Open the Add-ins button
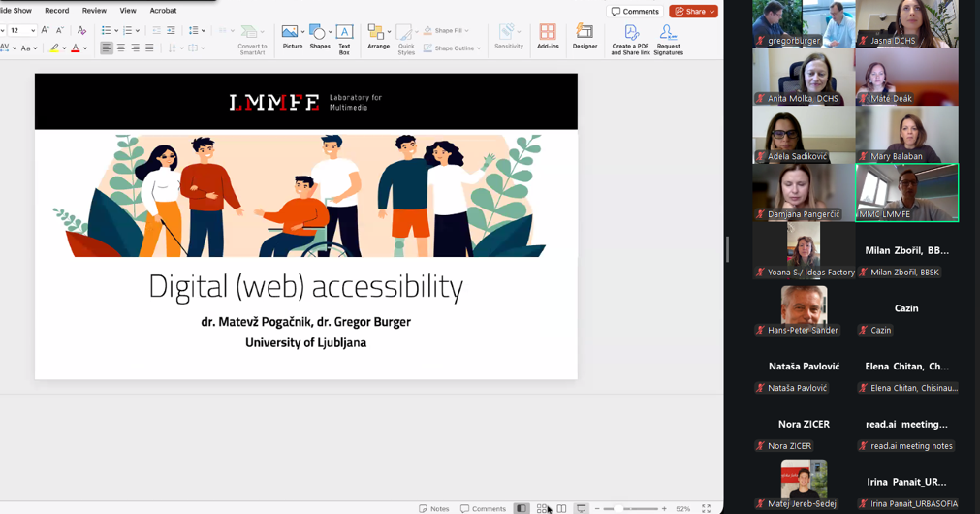The height and width of the screenshot is (514, 980). coord(548,36)
